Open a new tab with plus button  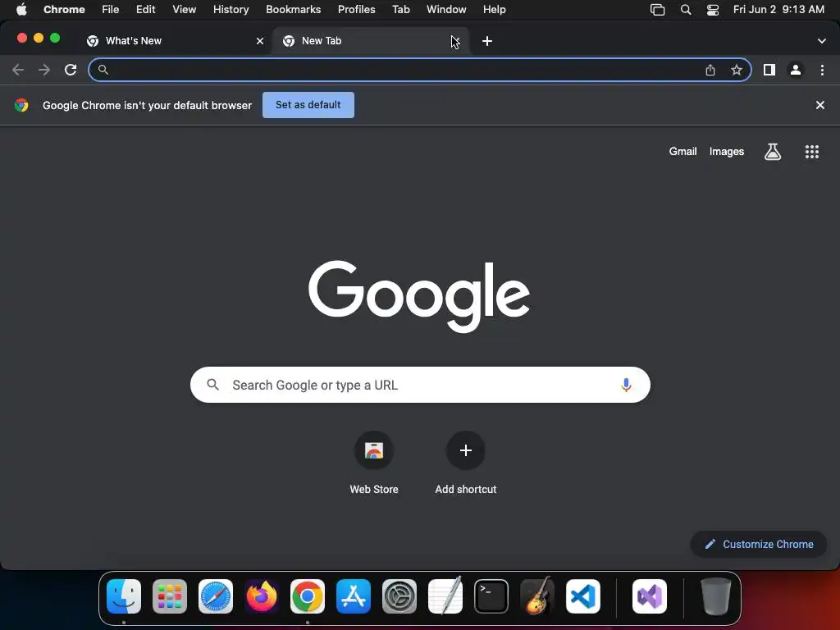tap(487, 41)
